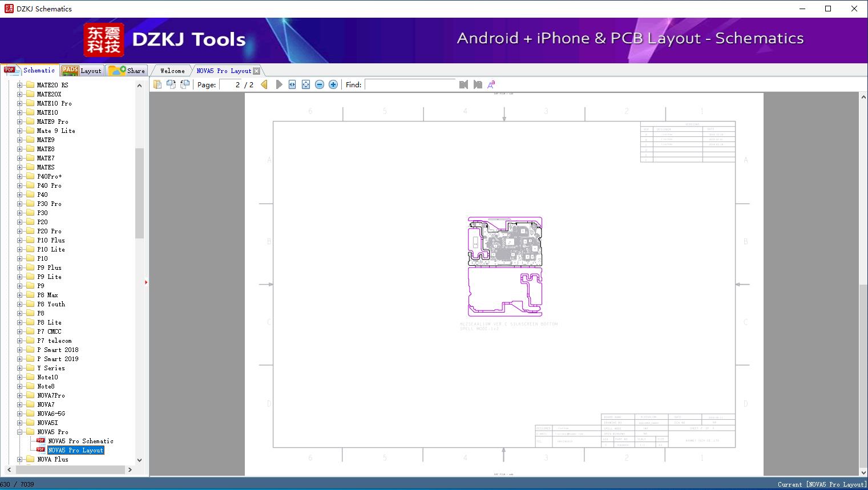Click the Find search box
The height and width of the screenshot is (490, 868).
tap(410, 84)
